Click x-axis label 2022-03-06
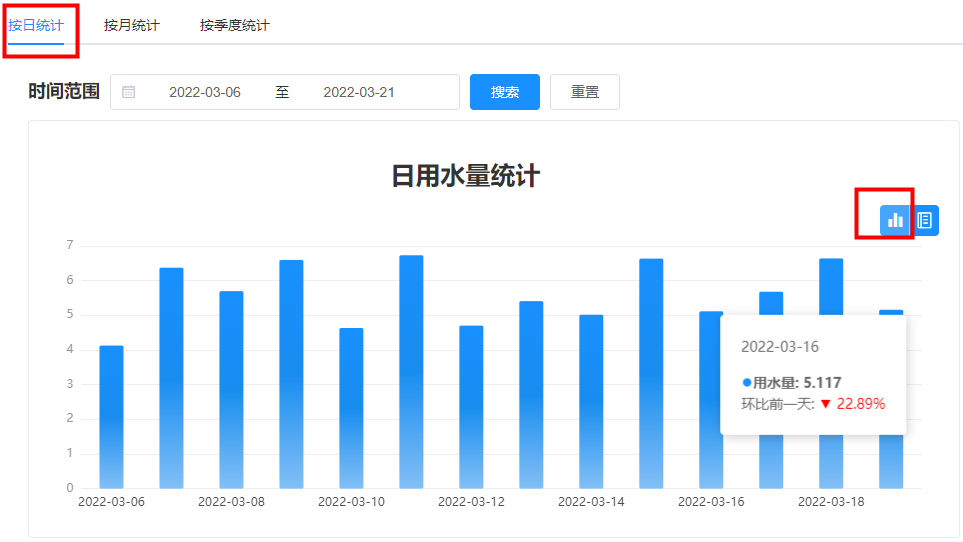Image resolution: width=963 pixels, height=542 pixels. click(111, 501)
